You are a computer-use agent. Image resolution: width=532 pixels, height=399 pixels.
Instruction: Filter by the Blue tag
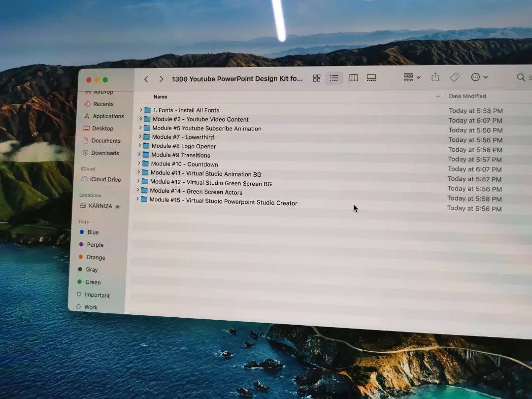89,232
